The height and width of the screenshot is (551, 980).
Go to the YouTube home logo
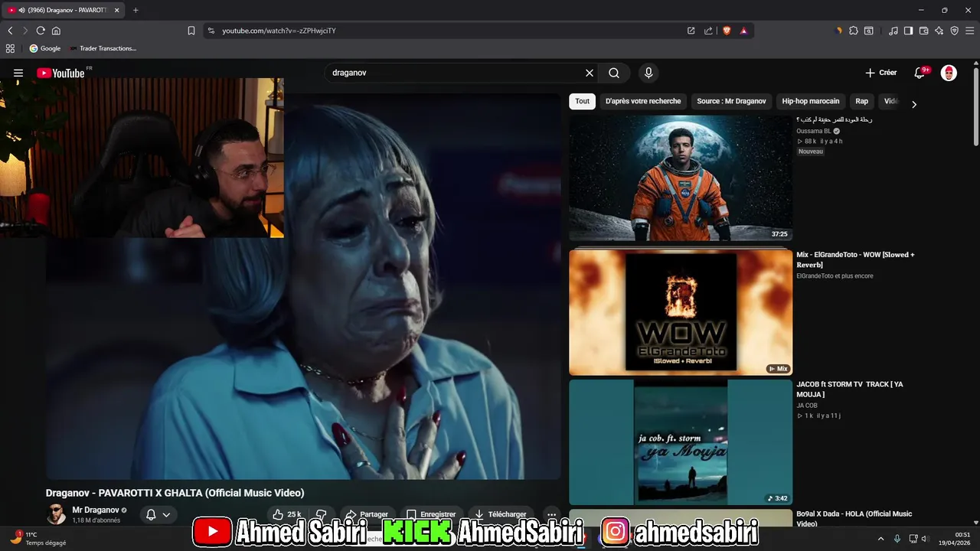click(x=60, y=73)
